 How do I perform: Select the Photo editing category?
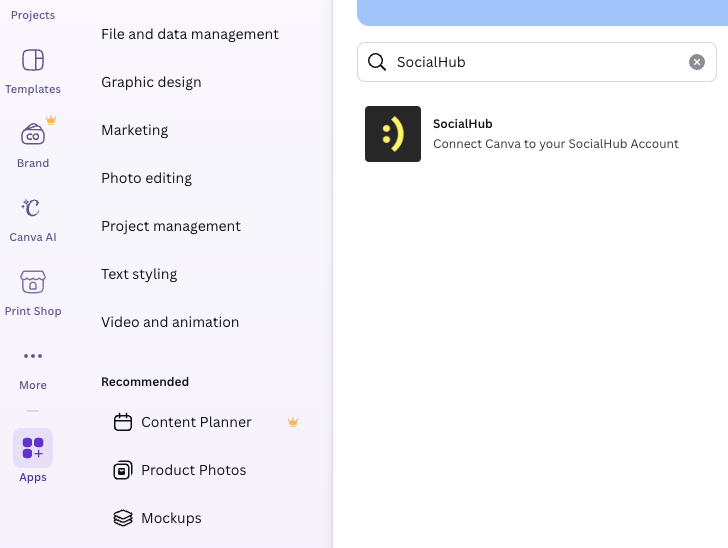tap(146, 178)
